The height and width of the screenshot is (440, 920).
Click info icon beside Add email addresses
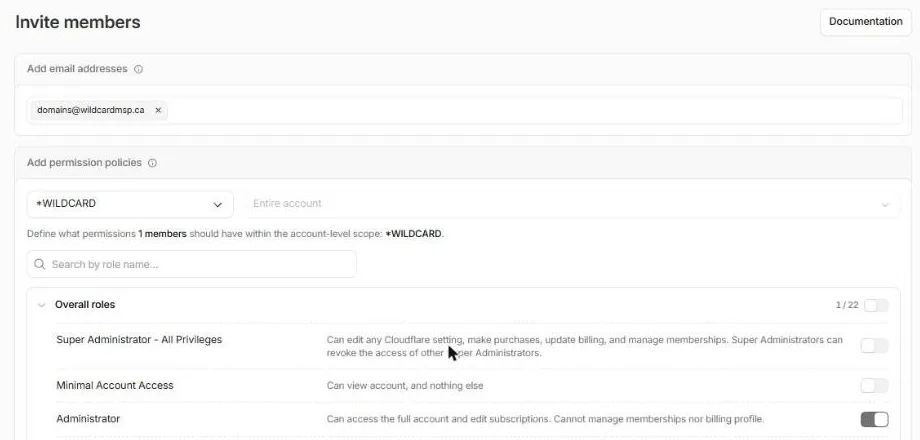tap(138, 69)
